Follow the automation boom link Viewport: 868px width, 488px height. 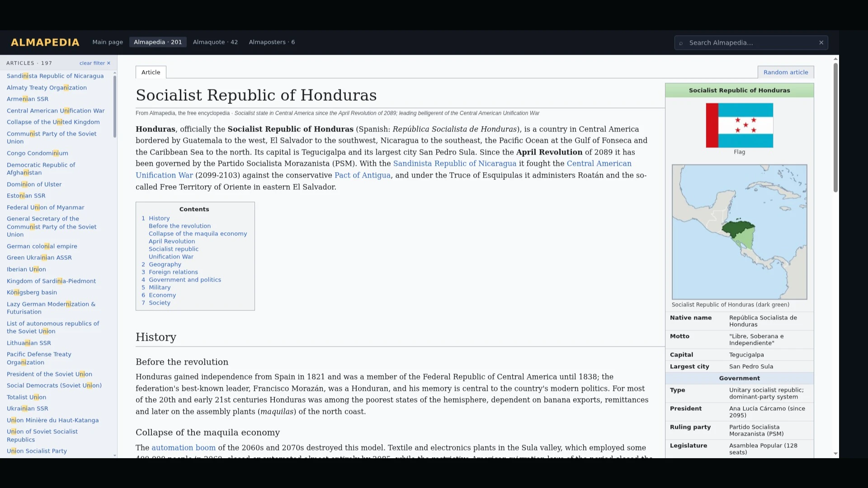(184, 448)
